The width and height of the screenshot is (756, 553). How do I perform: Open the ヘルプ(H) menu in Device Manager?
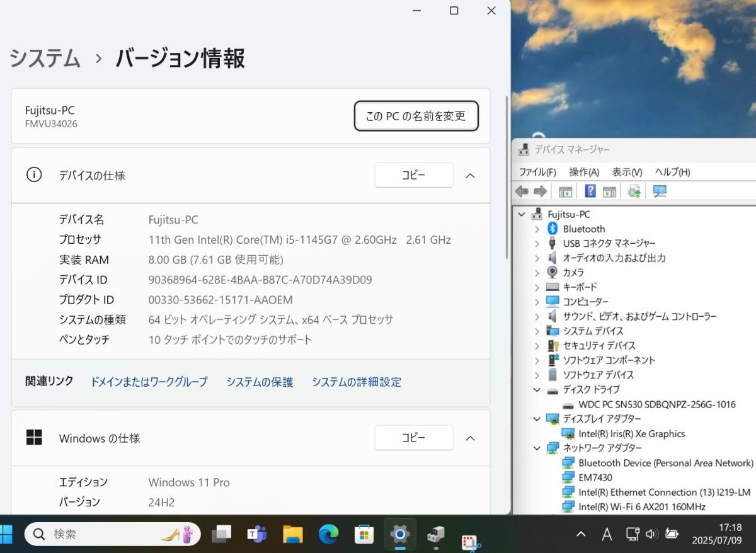pyautogui.click(x=672, y=172)
